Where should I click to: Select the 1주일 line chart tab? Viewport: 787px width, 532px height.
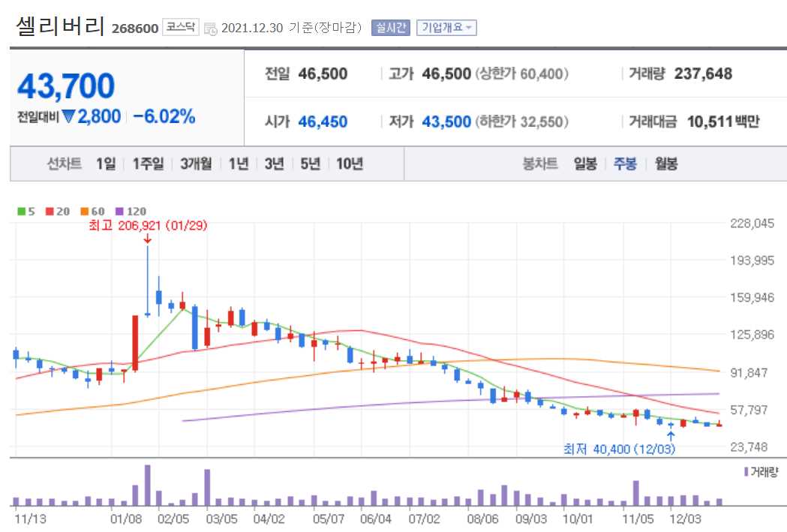coord(148,164)
